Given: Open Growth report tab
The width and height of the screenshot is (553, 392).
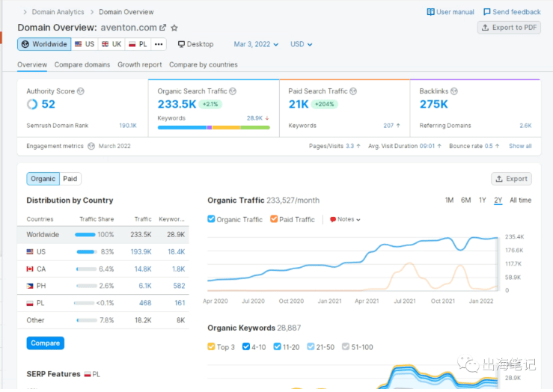Looking at the screenshot, I should pyautogui.click(x=140, y=65).
